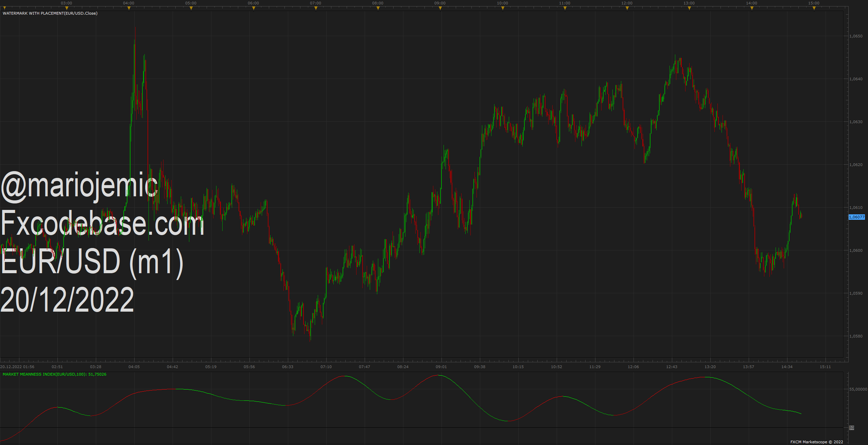Click the 1,0600 price axis label
The image size is (868, 445).
[856, 250]
